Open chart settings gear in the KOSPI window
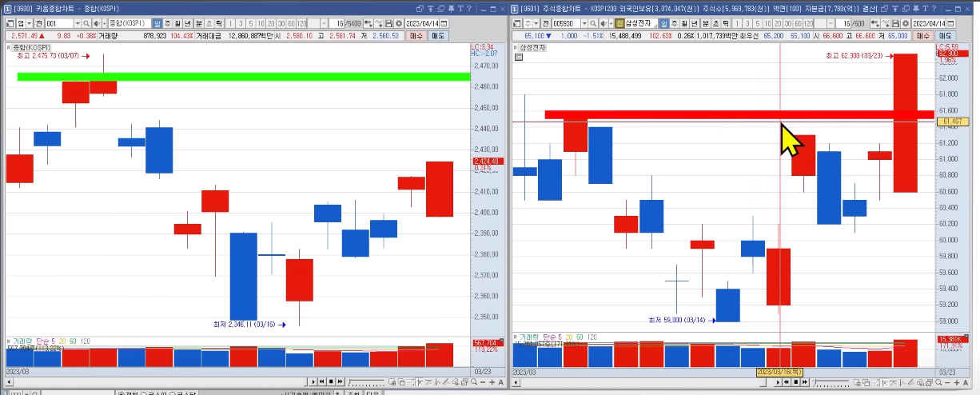 coord(397,23)
